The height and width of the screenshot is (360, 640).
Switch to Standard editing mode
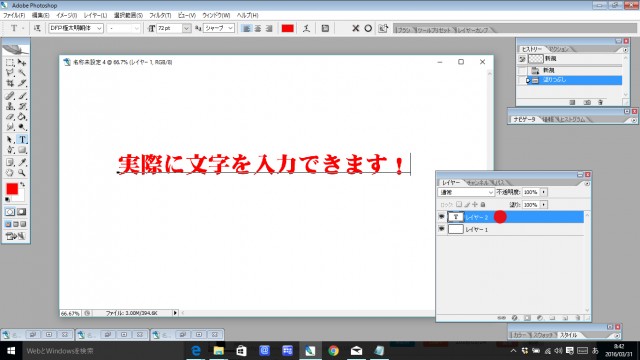(10, 212)
